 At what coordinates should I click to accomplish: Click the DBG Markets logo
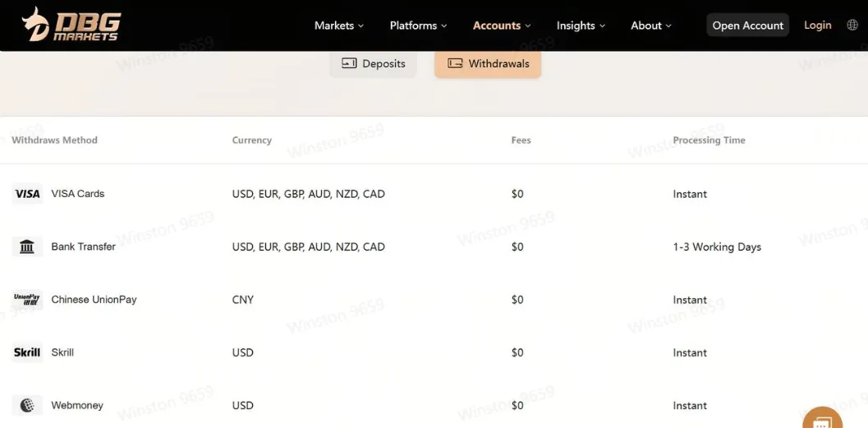[x=71, y=25]
